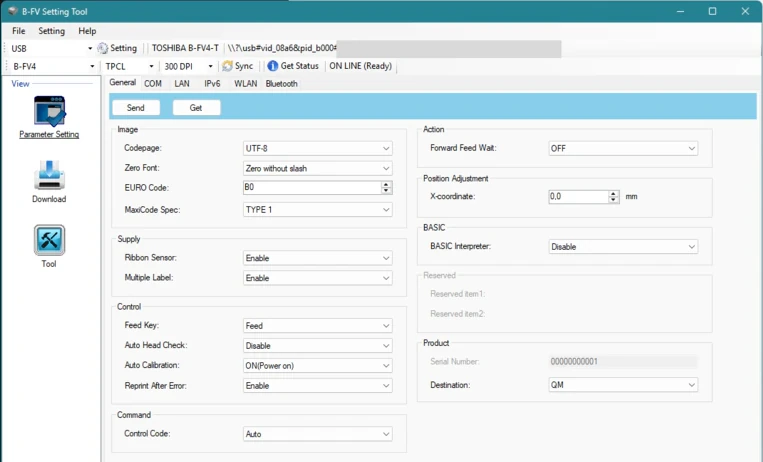Expand the 300 DPI resolution dropdown
Image resolution: width=763 pixels, height=462 pixels.
[x=210, y=66]
